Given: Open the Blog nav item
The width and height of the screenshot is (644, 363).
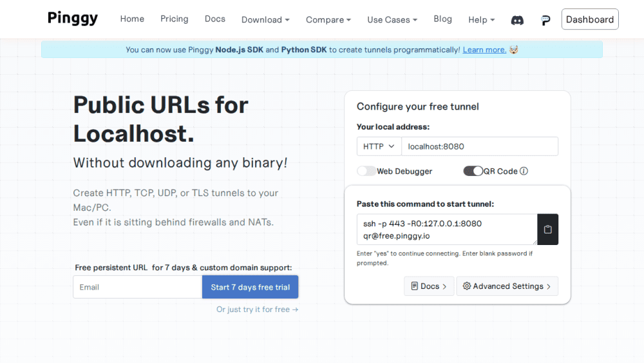Looking at the screenshot, I should [x=443, y=19].
